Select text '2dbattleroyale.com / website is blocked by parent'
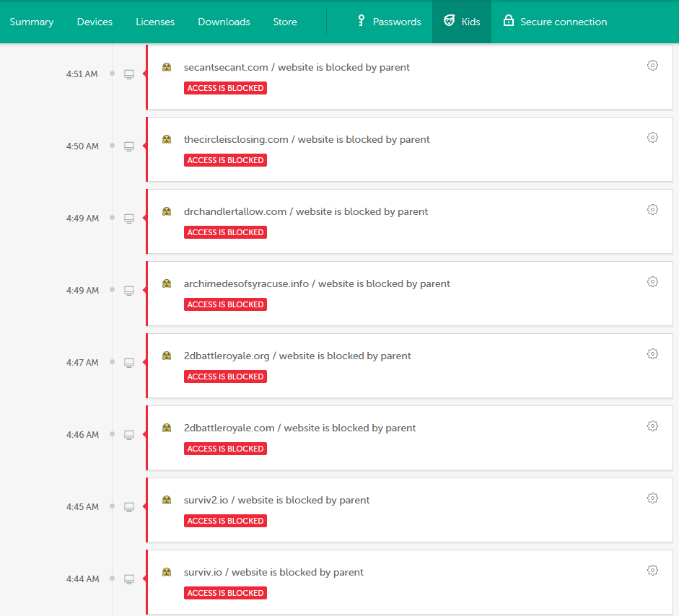The height and width of the screenshot is (616, 679). pos(299,428)
